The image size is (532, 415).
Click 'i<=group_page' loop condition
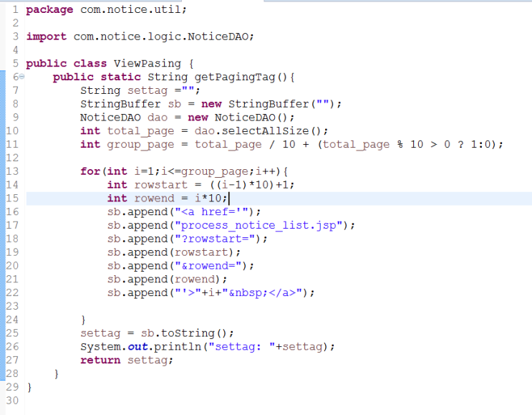coord(205,171)
